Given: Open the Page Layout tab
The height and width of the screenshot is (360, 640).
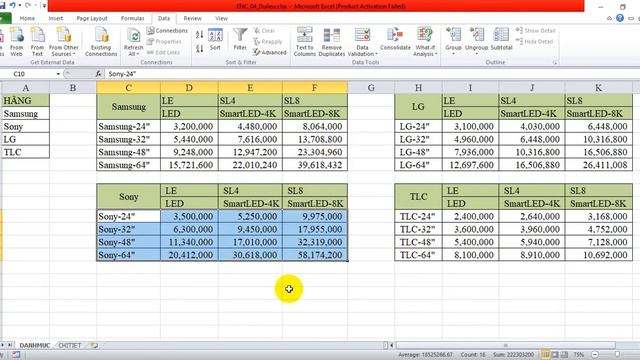Looking at the screenshot, I should (92, 18).
